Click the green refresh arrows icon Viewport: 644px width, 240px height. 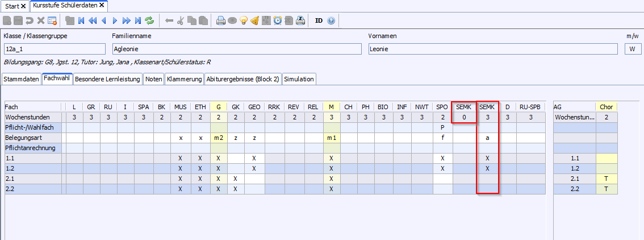[150, 20]
